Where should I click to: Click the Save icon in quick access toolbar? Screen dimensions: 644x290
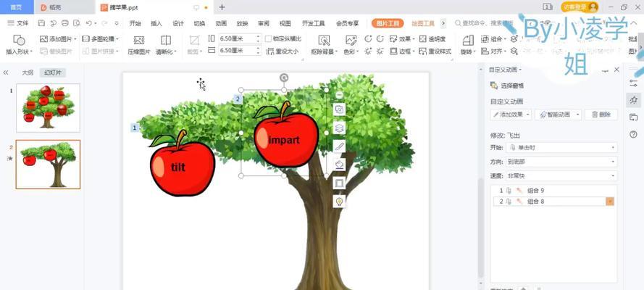pyautogui.click(x=41, y=23)
